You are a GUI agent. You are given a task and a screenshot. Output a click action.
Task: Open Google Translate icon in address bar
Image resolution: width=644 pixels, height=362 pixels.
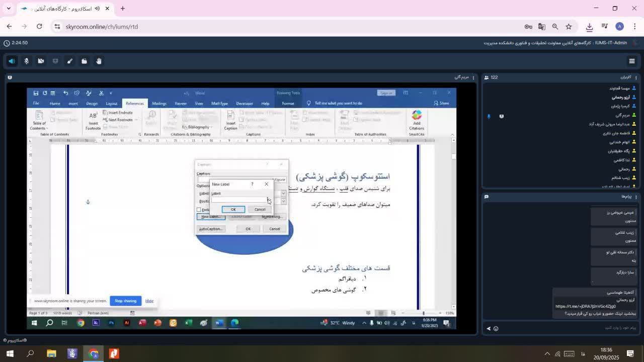point(542,27)
